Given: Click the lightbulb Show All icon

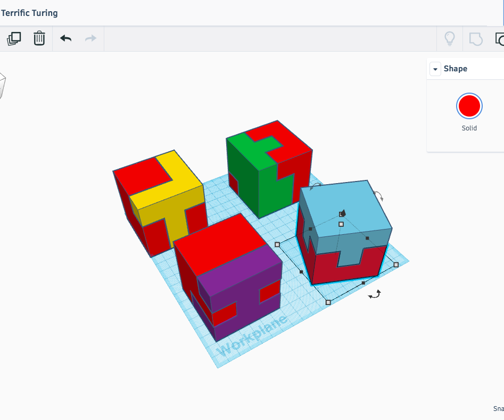Looking at the screenshot, I should pyautogui.click(x=450, y=38).
